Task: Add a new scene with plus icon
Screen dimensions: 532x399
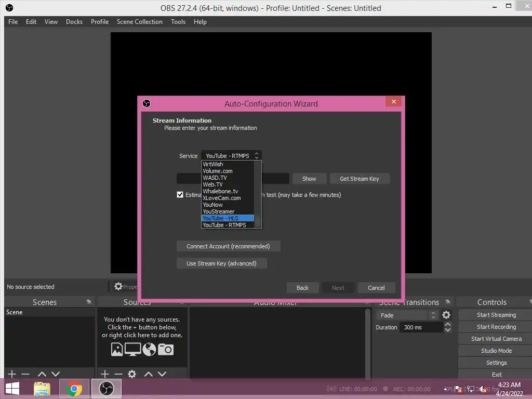Action: 12,374
